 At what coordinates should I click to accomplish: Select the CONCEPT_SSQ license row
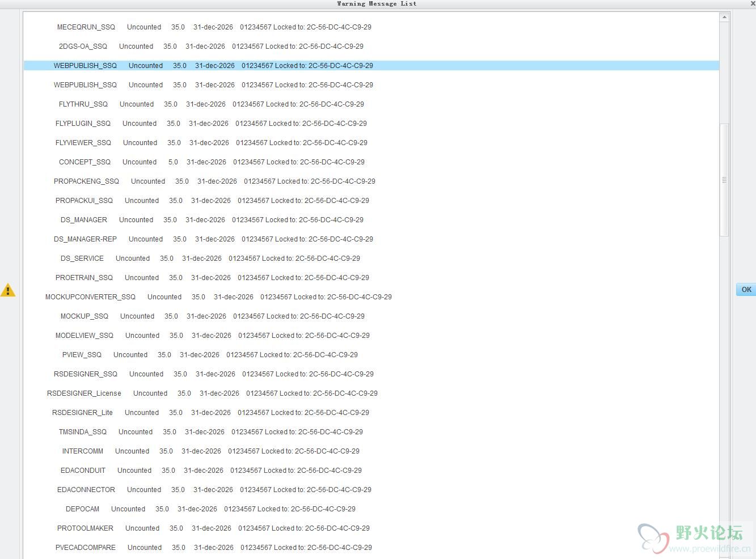(371, 162)
